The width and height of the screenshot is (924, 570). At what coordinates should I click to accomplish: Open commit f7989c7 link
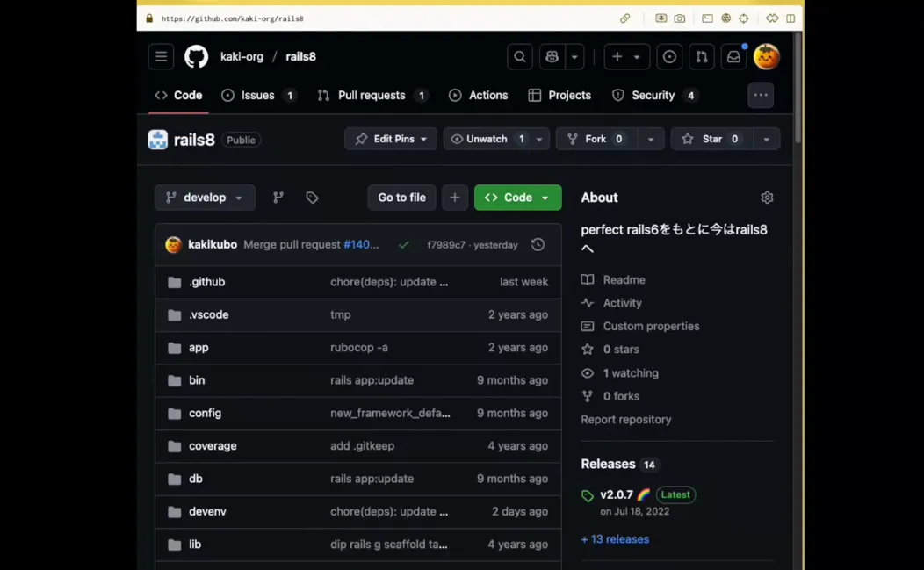tap(446, 245)
